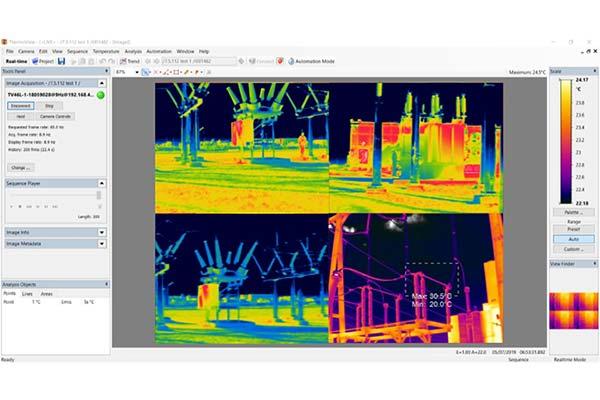This screenshot has width=600, height=400.
Task: Select the Auto range option
Action: [x=573, y=239]
